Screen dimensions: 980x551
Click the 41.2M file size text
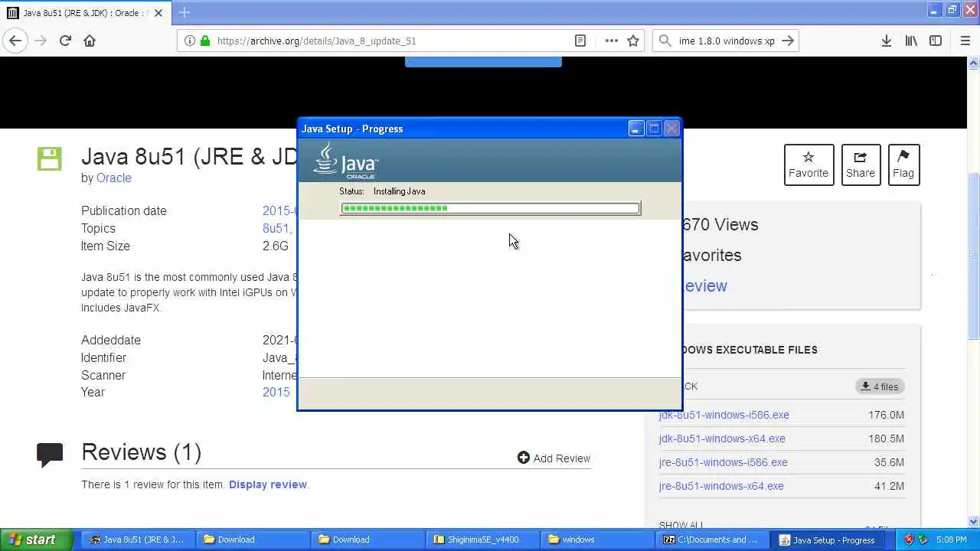pyautogui.click(x=889, y=486)
